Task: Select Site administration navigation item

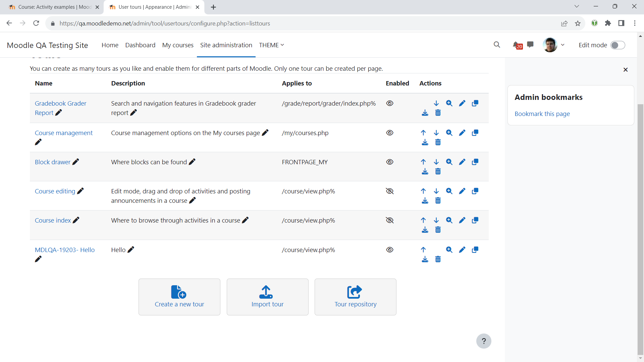Action: [x=226, y=45]
